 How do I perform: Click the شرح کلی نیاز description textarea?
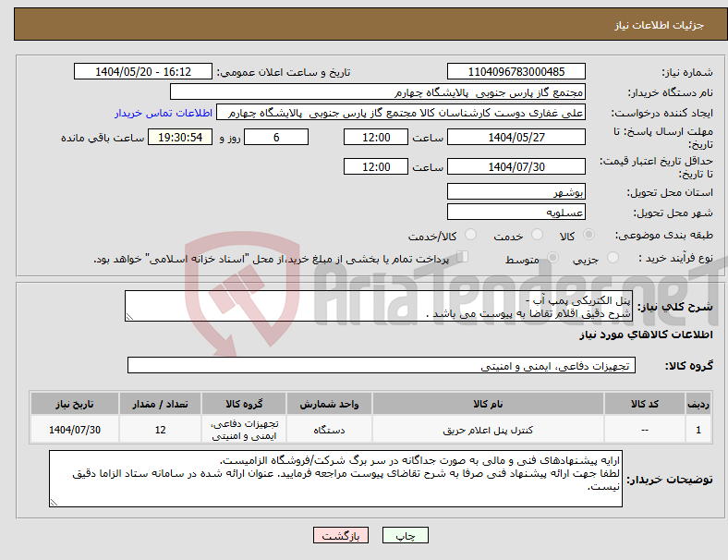(379, 306)
